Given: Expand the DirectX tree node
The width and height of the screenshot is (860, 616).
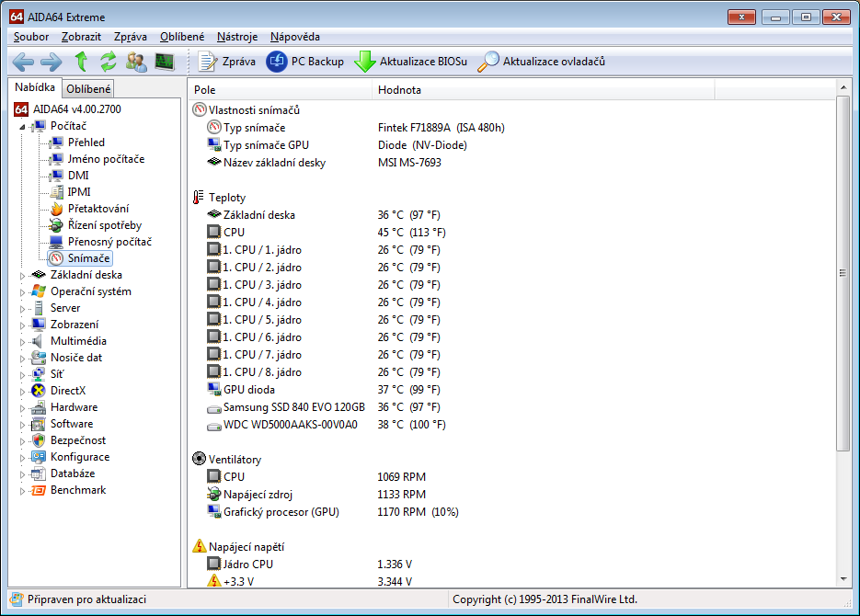Looking at the screenshot, I should coord(22,392).
